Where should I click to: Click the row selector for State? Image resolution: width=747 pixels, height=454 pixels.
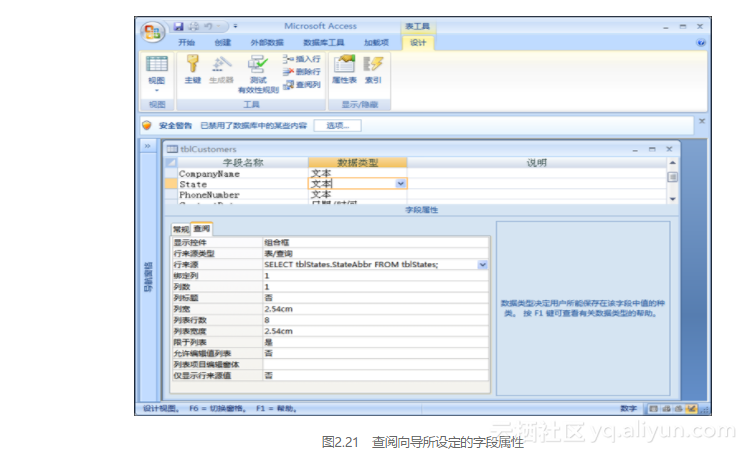pyautogui.click(x=171, y=184)
